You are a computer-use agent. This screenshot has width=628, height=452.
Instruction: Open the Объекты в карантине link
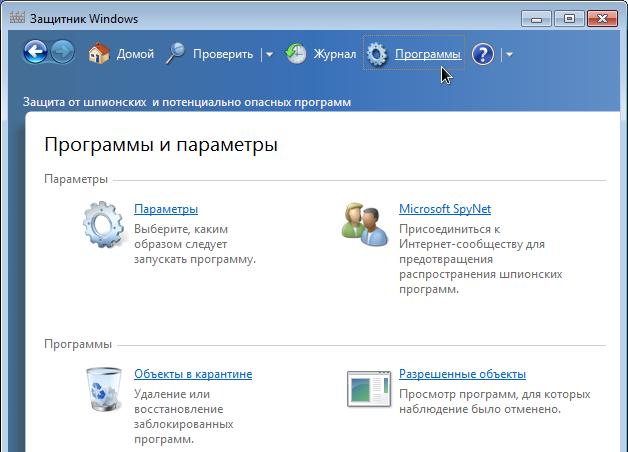point(193,374)
